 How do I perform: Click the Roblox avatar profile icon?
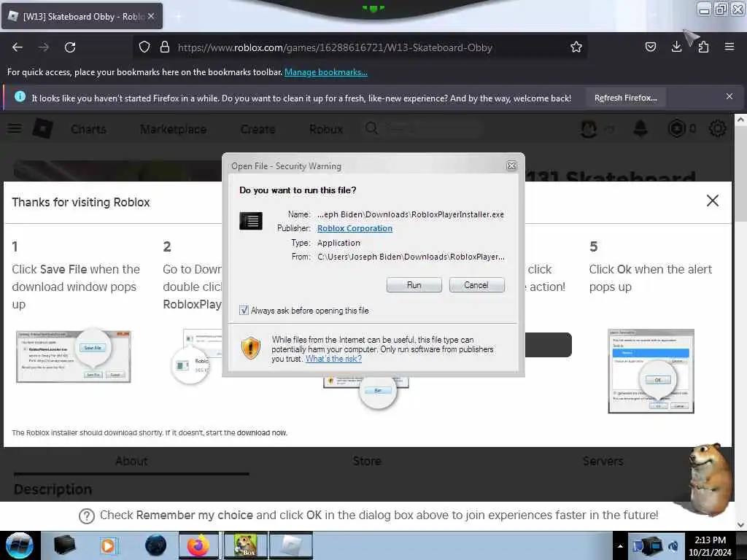589,128
